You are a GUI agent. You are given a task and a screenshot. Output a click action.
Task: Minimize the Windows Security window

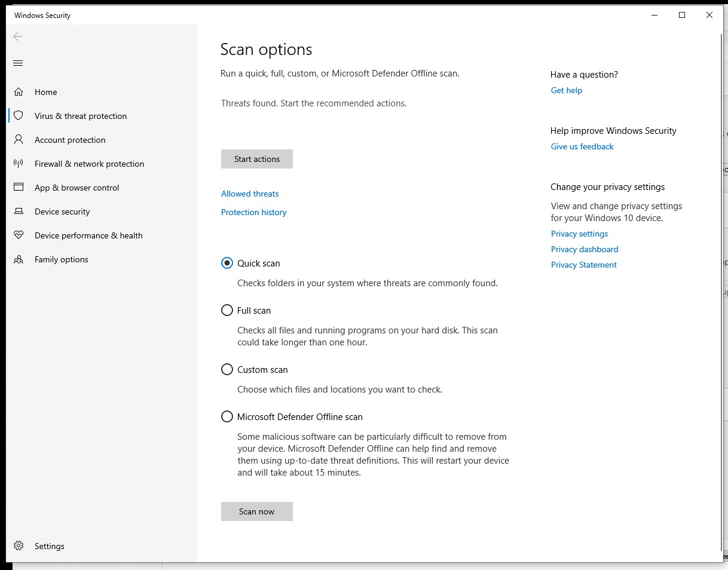pyautogui.click(x=654, y=16)
